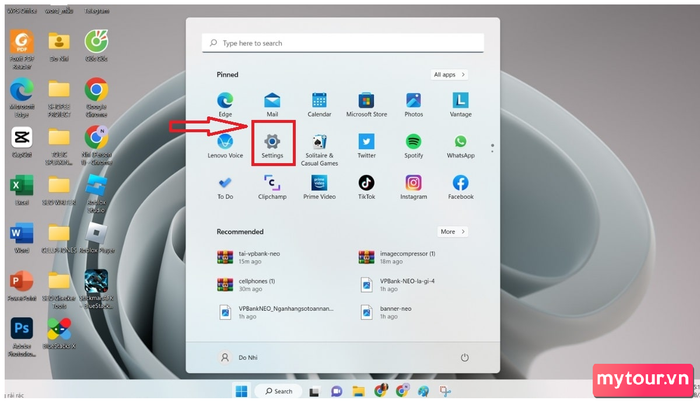700x405 pixels.
Task: Click the Start button on the taskbar
Action: [x=241, y=391]
